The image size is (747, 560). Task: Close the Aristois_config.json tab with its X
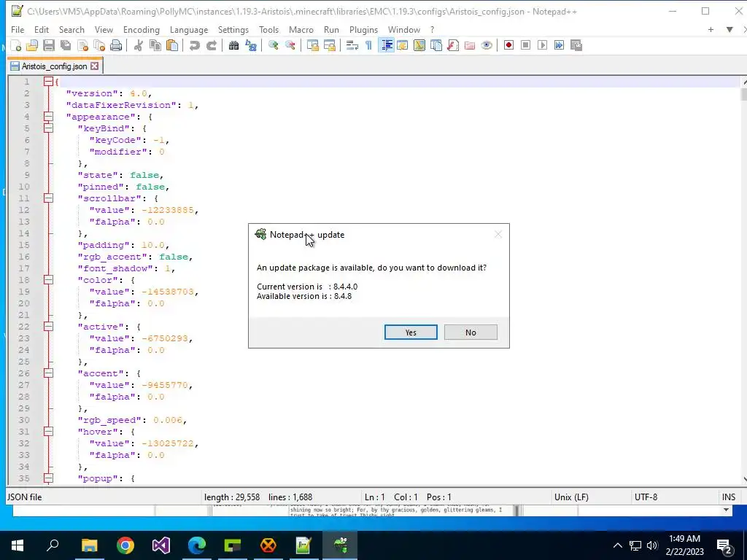click(94, 66)
